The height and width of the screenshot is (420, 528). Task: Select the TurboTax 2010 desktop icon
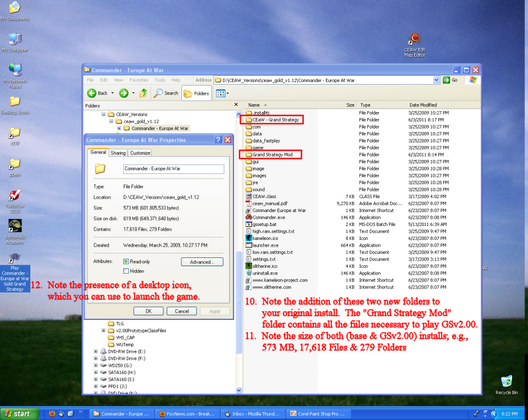[15, 201]
